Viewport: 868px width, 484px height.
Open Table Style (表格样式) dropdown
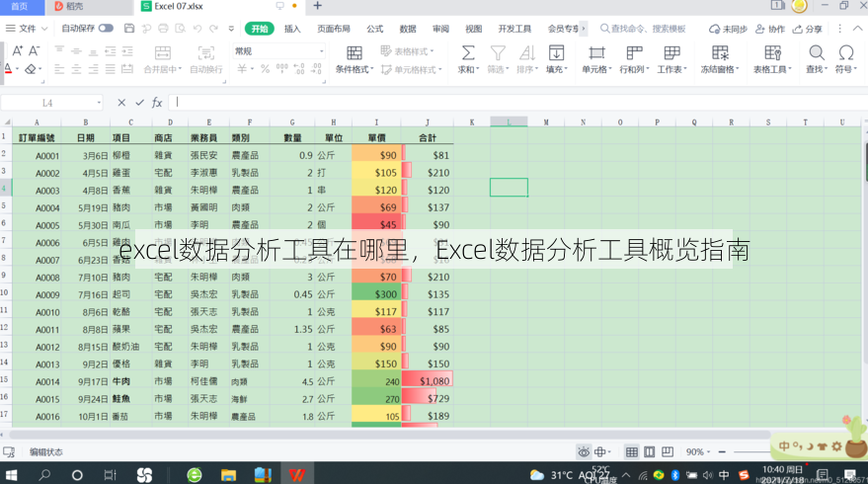tap(408, 51)
